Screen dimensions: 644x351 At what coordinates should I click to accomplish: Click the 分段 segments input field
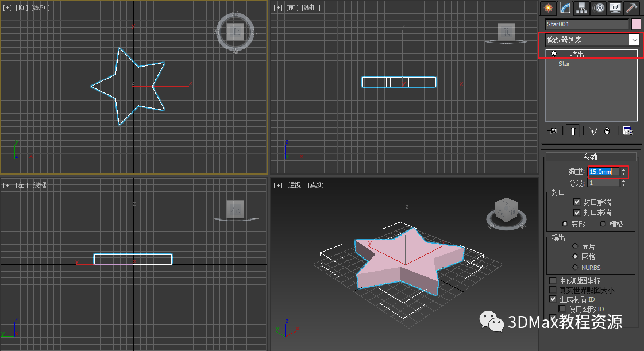(604, 183)
